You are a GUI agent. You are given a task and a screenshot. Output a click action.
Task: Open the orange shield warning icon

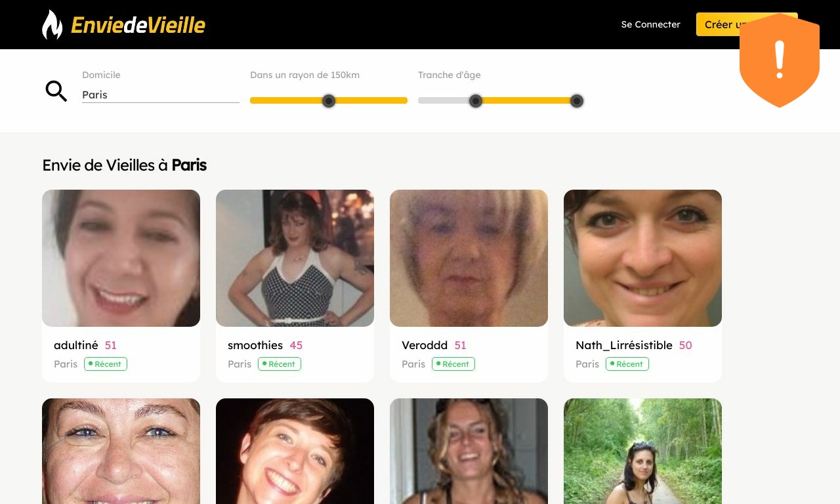[x=780, y=60]
